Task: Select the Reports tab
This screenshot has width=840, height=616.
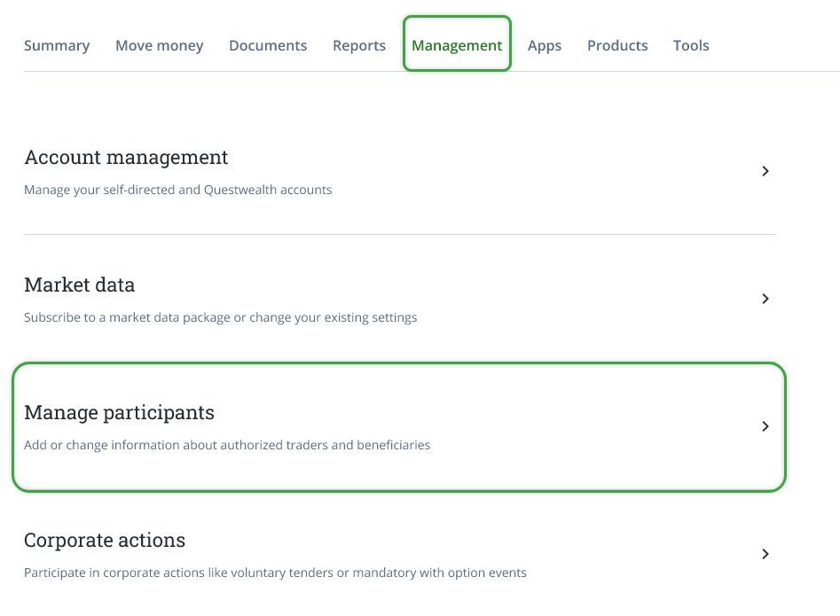Action: [359, 45]
